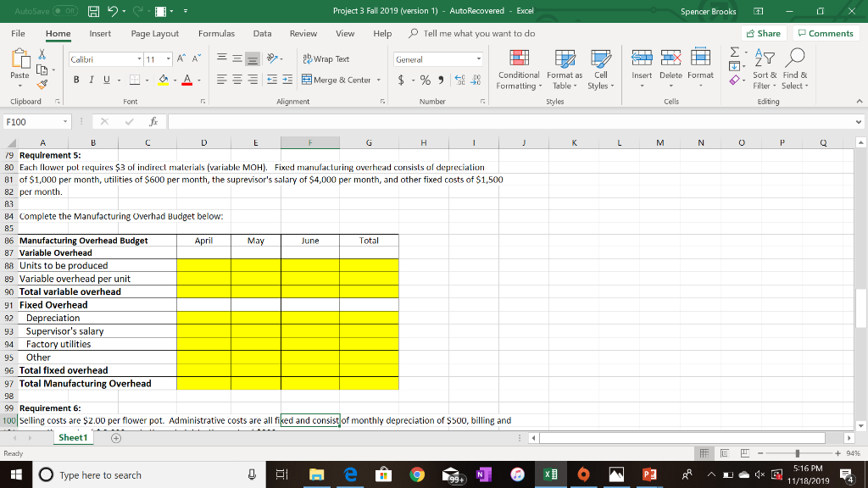Open the File tab

click(18, 33)
